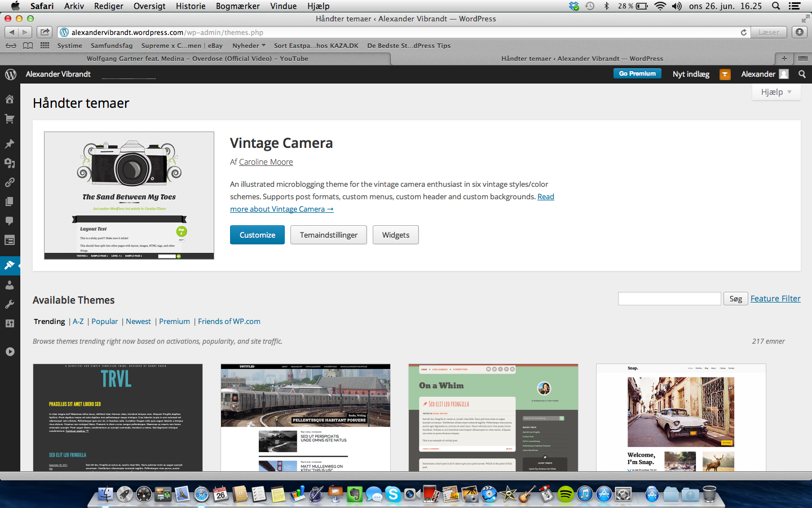Open the Tools wrench sidebar icon
The height and width of the screenshot is (508, 812).
(10, 304)
